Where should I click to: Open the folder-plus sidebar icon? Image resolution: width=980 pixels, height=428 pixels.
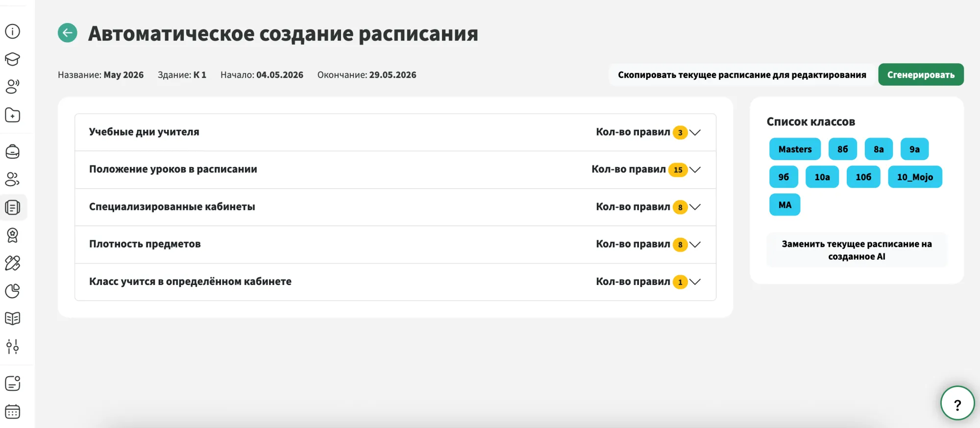[x=12, y=115]
